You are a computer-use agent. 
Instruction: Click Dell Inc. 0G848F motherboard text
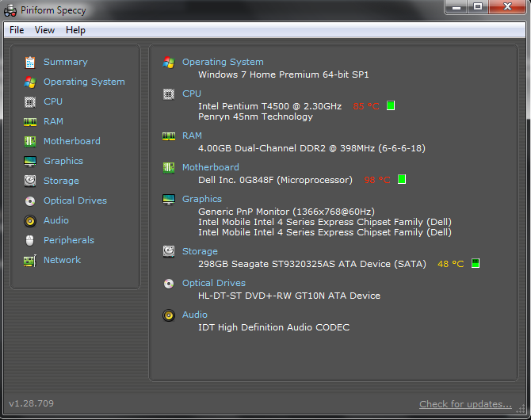click(275, 180)
